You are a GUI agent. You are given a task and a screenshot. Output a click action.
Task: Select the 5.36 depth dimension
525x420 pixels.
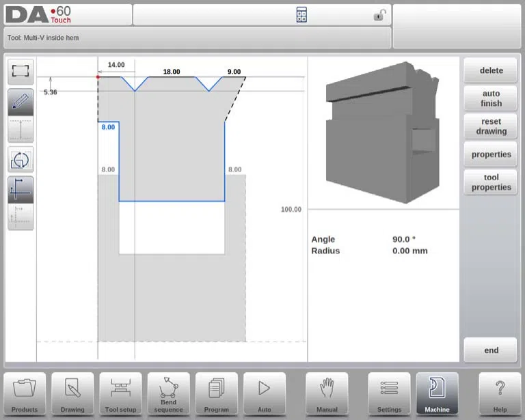[x=50, y=92]
